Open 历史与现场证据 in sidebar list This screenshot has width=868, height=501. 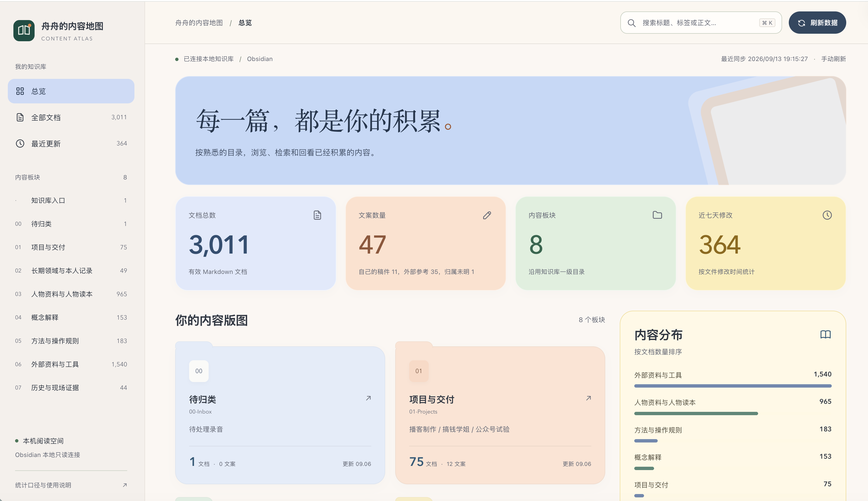pos(71,388)
